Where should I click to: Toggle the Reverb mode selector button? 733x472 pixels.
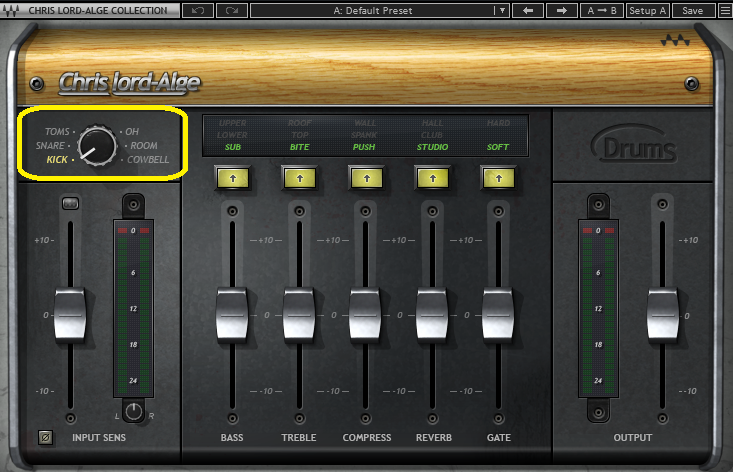click(431, 177)
